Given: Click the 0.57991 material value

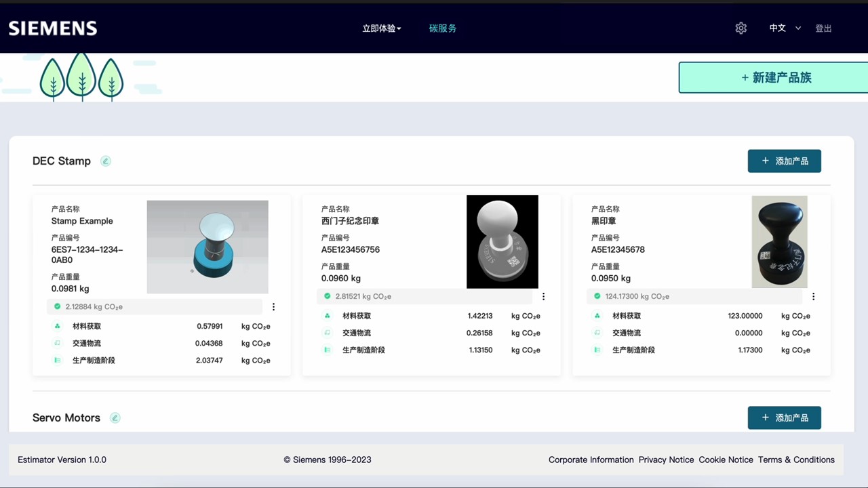Looking at the screenshot, I should click(210, 326).
